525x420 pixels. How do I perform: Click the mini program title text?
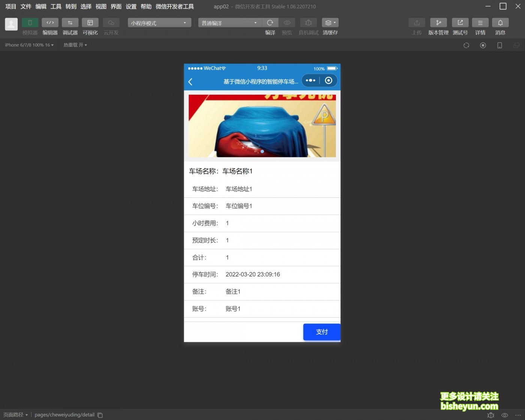[261, 82]
